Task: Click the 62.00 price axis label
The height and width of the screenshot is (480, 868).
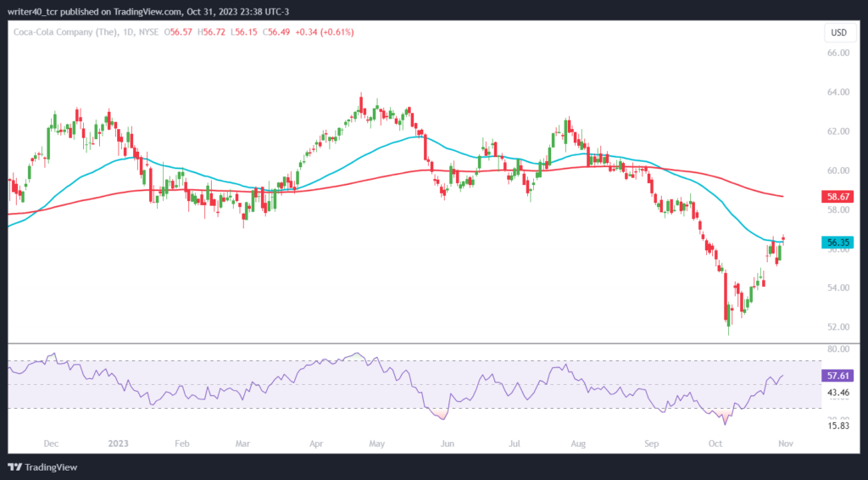Action: click(838, 131)
